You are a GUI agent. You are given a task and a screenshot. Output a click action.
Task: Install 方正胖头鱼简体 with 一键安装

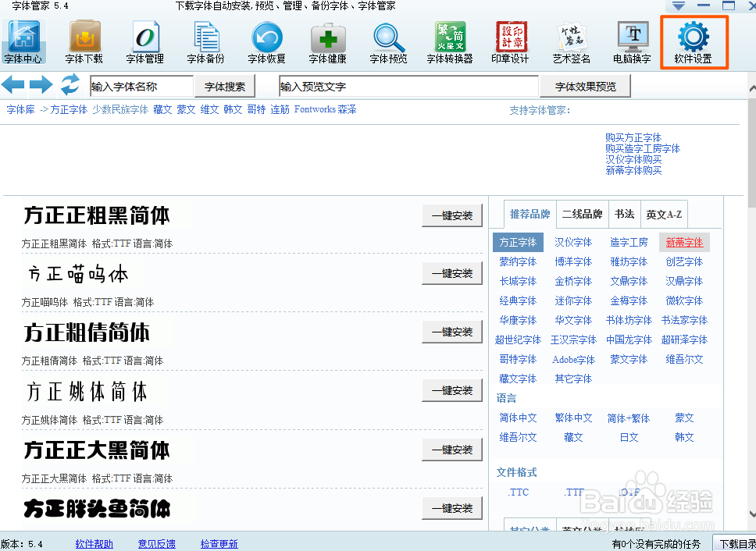(452, 508)
